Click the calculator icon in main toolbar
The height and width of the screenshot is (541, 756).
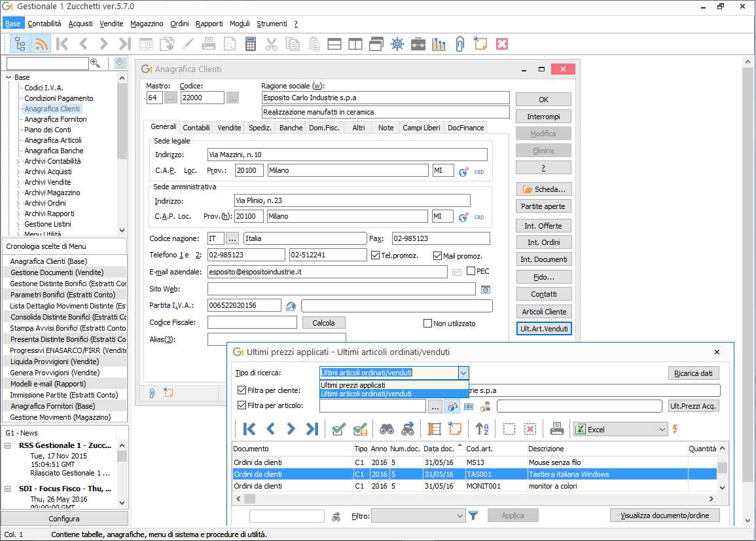point(250,45)
